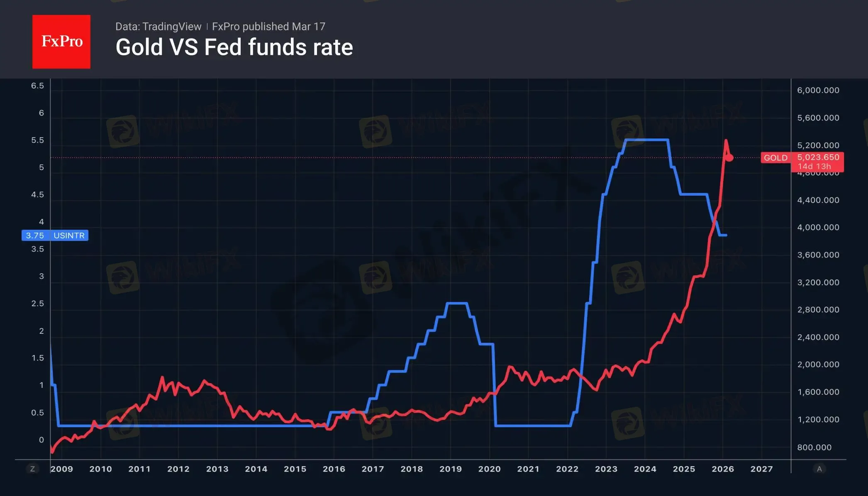This screenshot has width=868, height=496.
Task: Click the red dot at gold line's end
Action: 729,158
